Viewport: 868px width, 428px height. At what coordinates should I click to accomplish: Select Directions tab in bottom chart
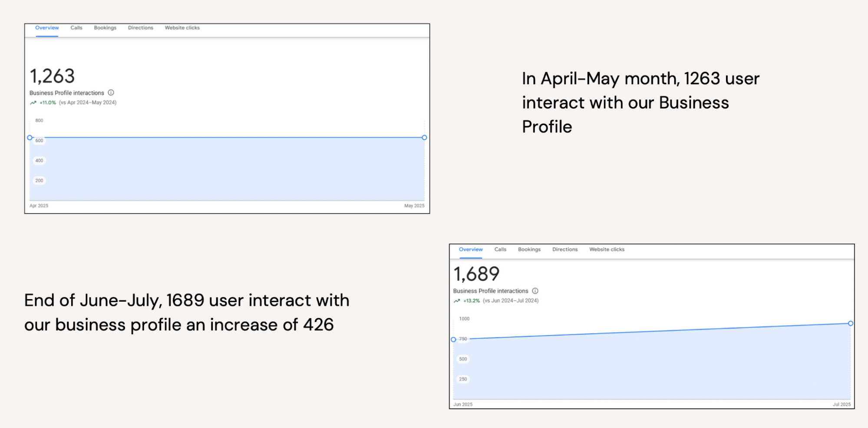point(564,250)
